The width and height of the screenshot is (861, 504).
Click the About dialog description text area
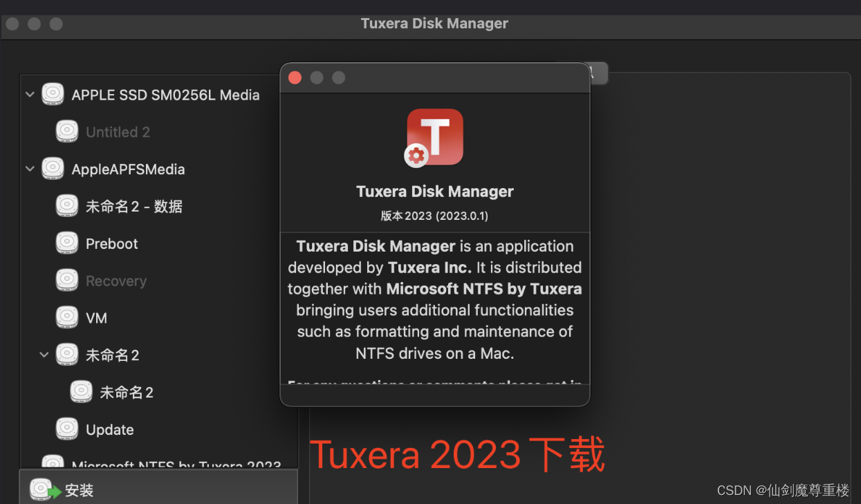434,301
